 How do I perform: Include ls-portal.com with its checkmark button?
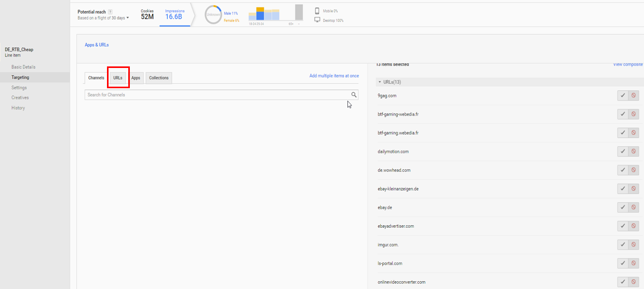(623, 264)
